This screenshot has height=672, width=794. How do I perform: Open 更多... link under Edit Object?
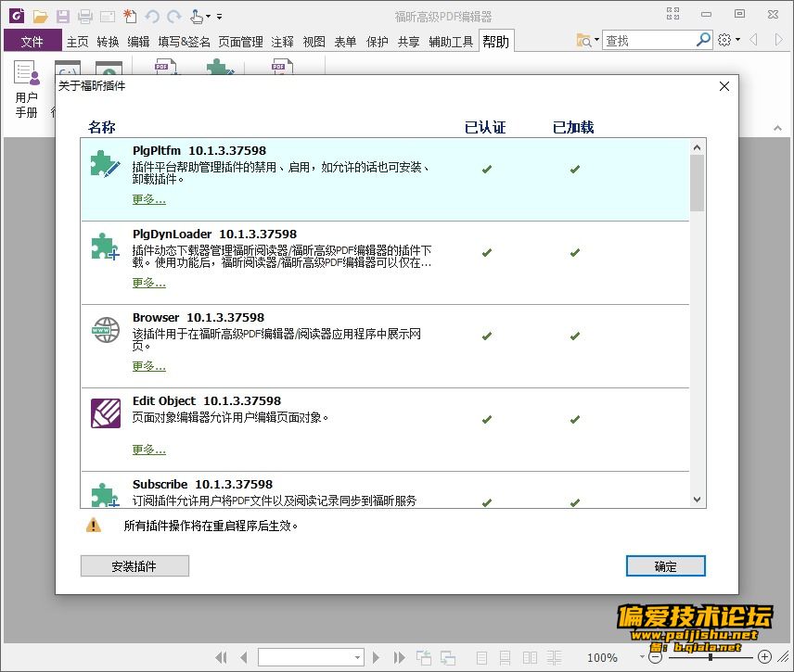148,450
